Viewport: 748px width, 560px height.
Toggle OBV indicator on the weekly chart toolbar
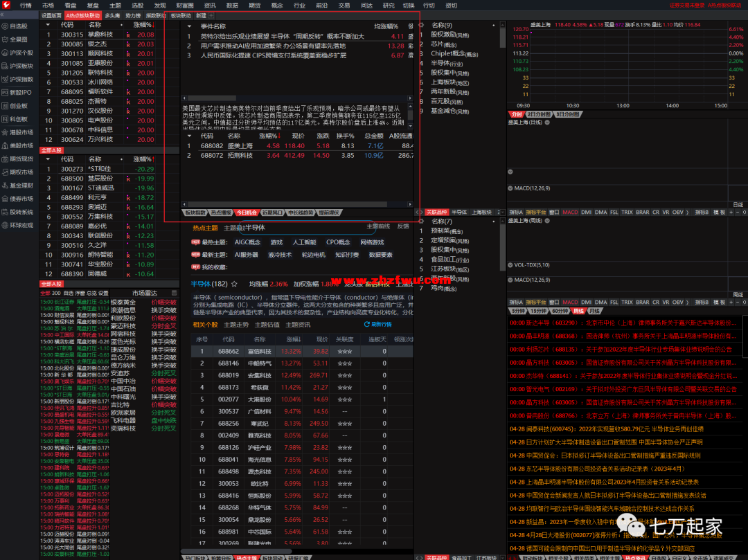677,302
